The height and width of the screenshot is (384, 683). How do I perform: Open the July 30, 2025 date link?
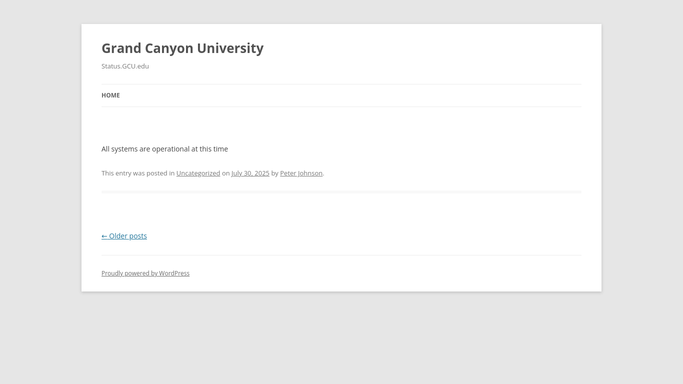pos(250,173)
